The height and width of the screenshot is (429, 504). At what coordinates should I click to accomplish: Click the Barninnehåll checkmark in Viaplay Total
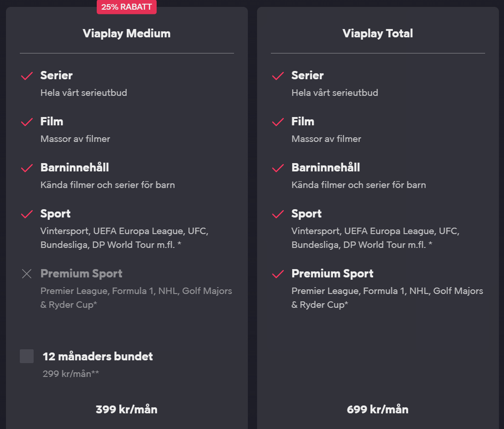(x=278, y=168)
